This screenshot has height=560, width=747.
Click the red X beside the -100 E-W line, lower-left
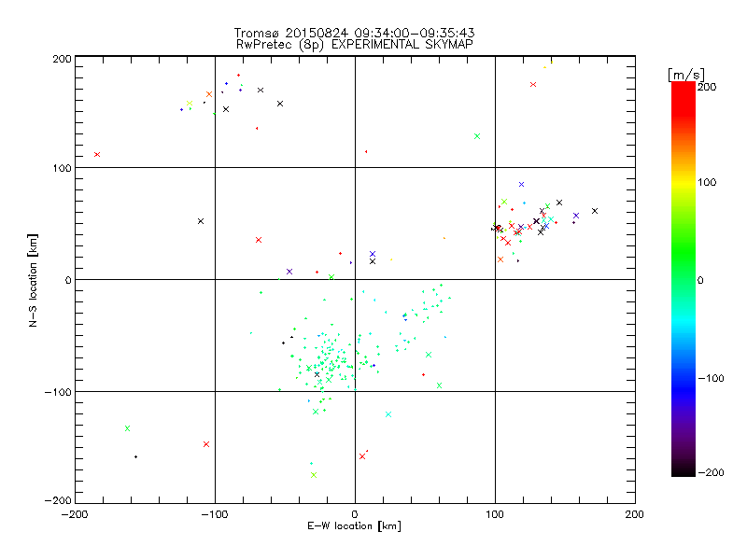click(206, 444)
